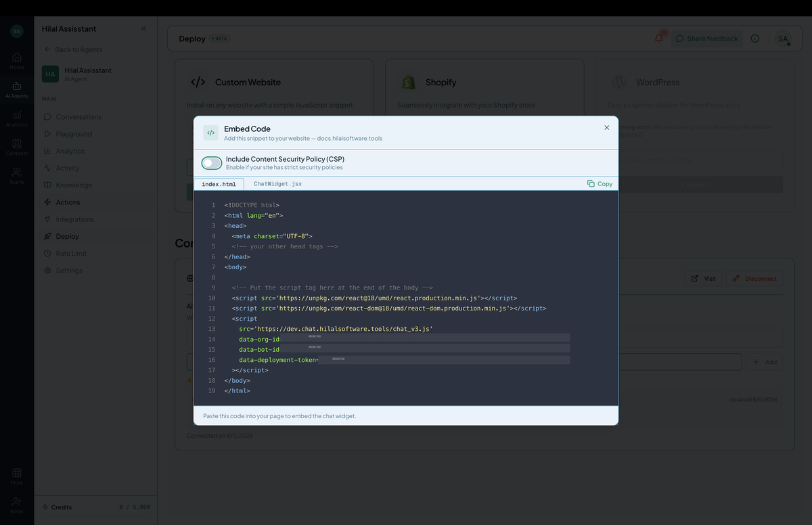Click the Share feedback button
Viewport: 812px width, 525px height.
click(707, 39)
